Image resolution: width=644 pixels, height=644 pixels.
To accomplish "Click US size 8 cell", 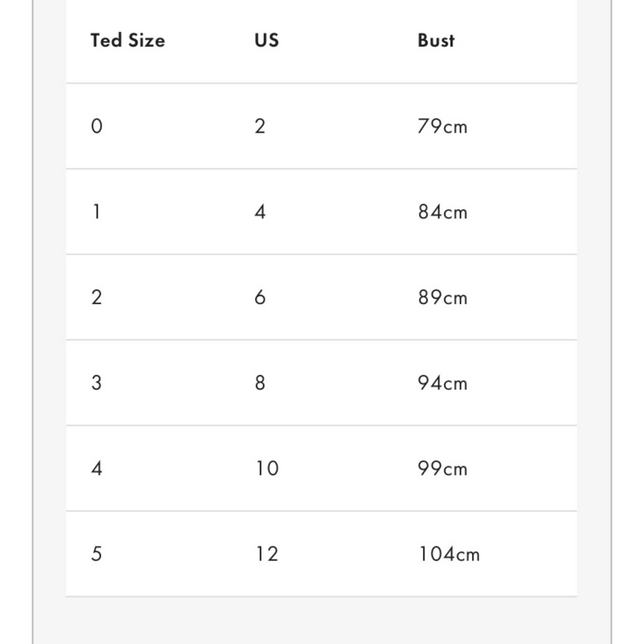I will tap(260, 383).
